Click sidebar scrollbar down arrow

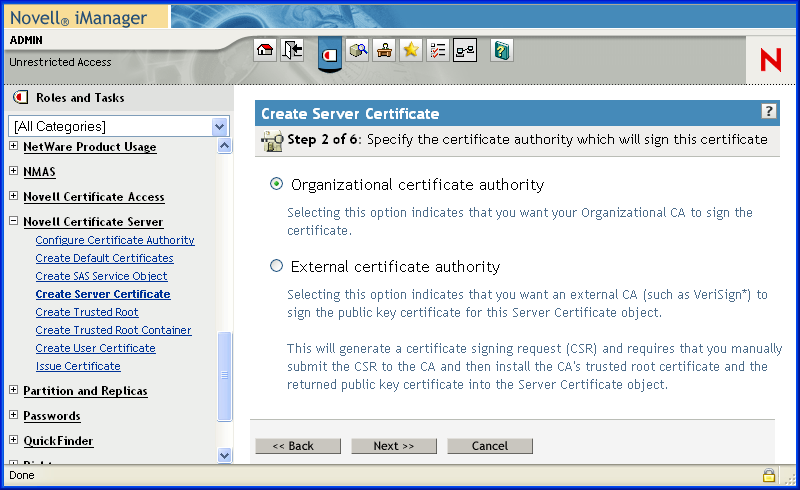[224, 455]
